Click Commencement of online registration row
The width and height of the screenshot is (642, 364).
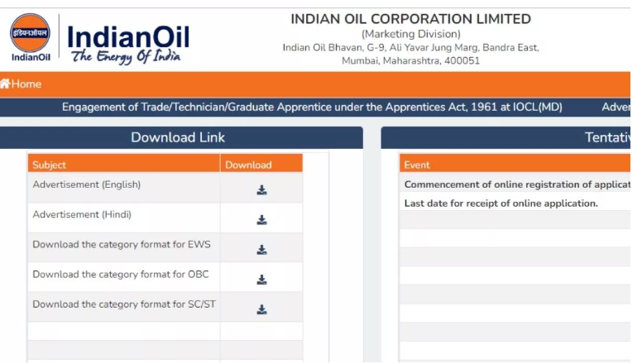coord(517,184)
